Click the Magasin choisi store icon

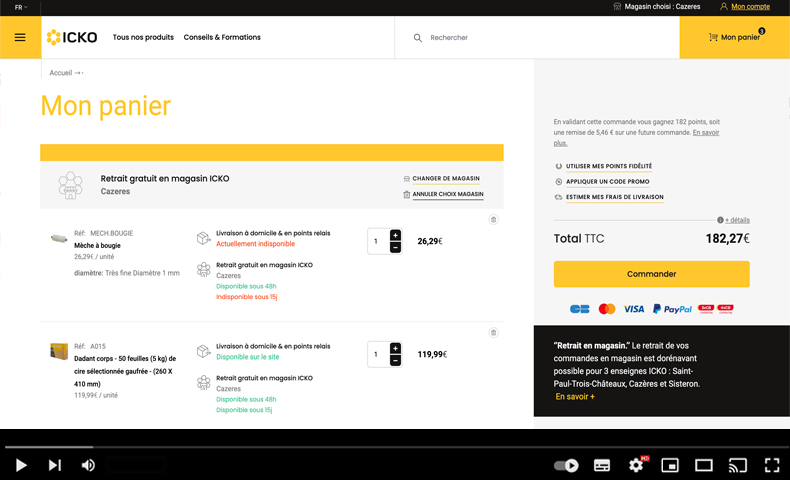coord(617,7)
